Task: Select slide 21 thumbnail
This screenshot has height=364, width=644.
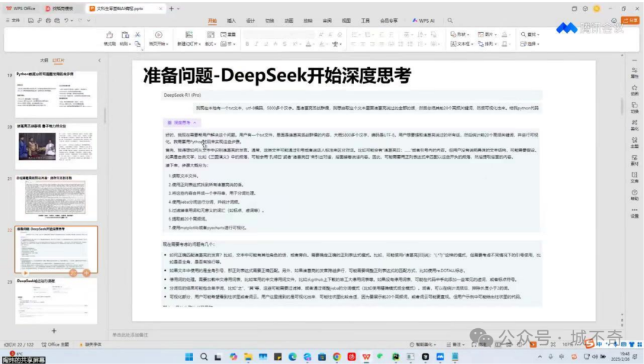Action: pyautogui.click(x=56, y=198)
